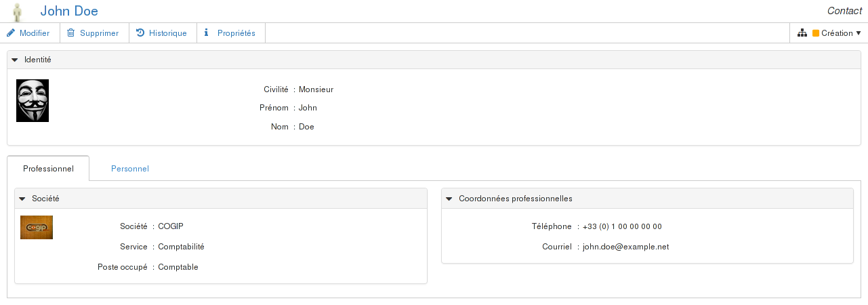Click the Supprimer button

(94, 33)
